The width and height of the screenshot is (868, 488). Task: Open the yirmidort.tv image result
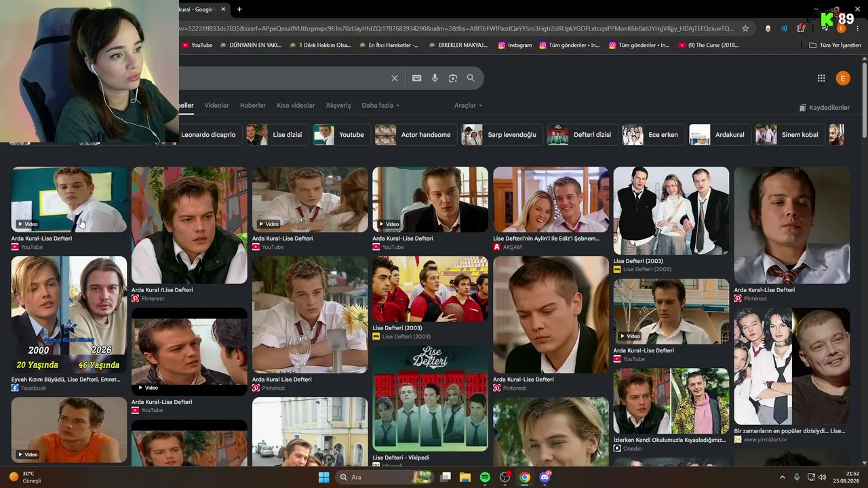(x=792, y=367)
